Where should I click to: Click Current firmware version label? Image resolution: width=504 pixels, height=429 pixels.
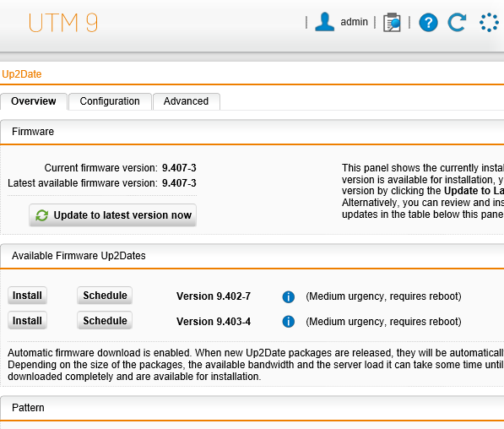(x=101, y=168)
